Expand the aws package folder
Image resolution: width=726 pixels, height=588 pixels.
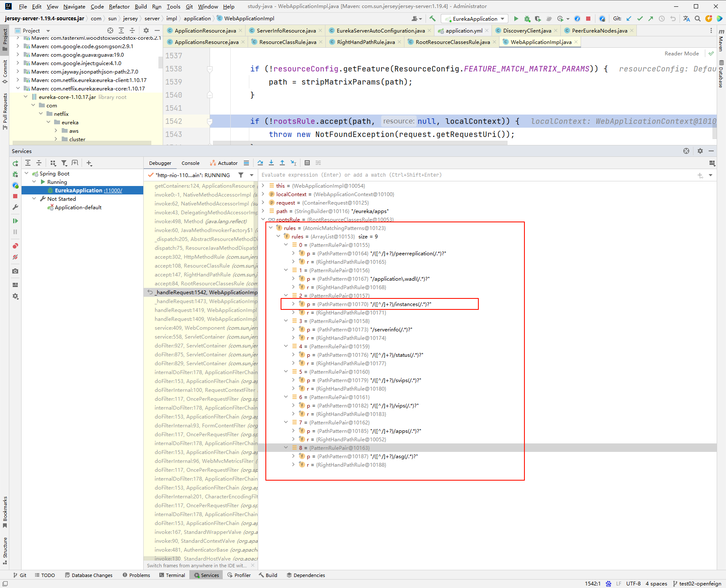(56, 131)
